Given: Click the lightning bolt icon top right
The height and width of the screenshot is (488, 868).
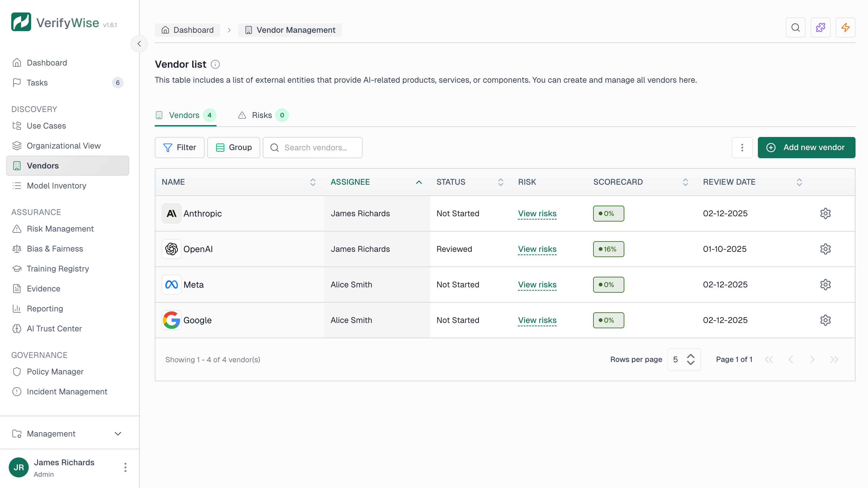Looking at the screenshot, I should pyautogui.click(x=846, y=28).
